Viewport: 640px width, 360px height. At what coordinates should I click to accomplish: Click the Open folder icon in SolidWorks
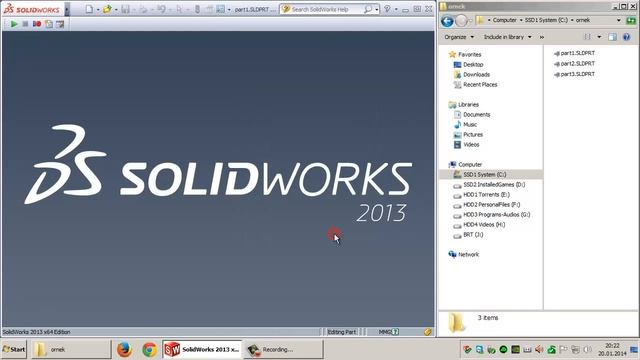[x=107, y=9]
